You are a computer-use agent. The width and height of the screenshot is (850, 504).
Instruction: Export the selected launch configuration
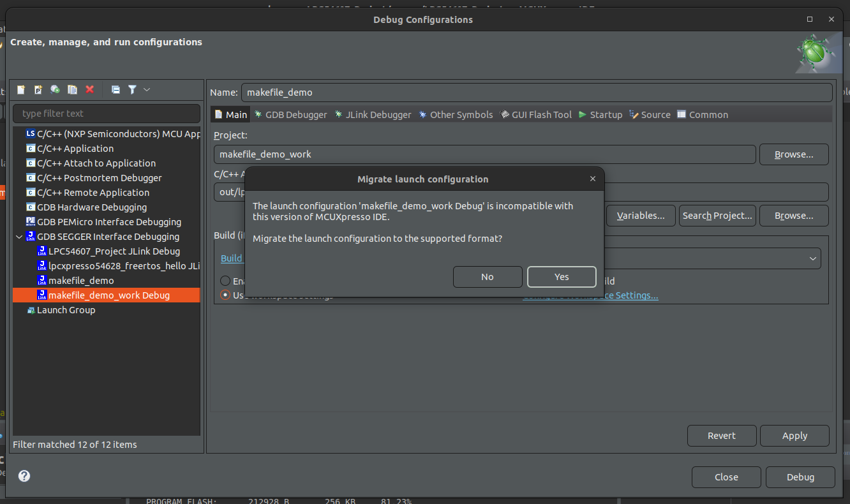[56, 90]
